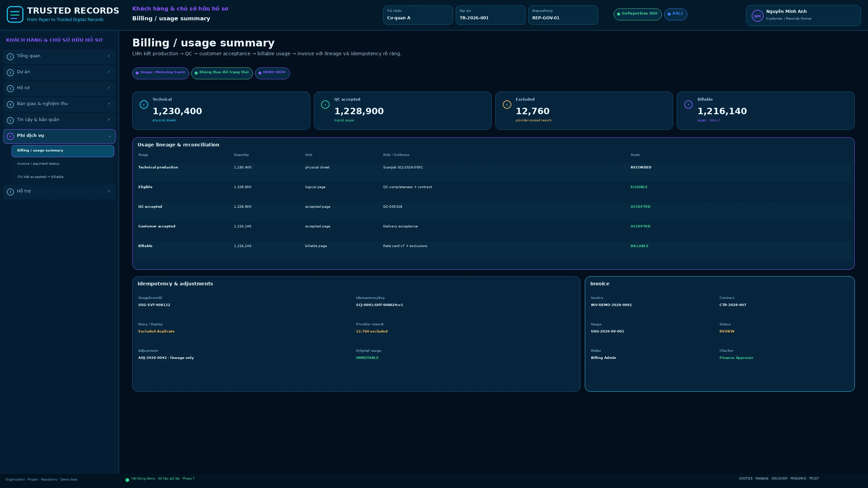868x488 pixels.
Task: Click the Excluded card circle icon
Action: pos(507,105)
